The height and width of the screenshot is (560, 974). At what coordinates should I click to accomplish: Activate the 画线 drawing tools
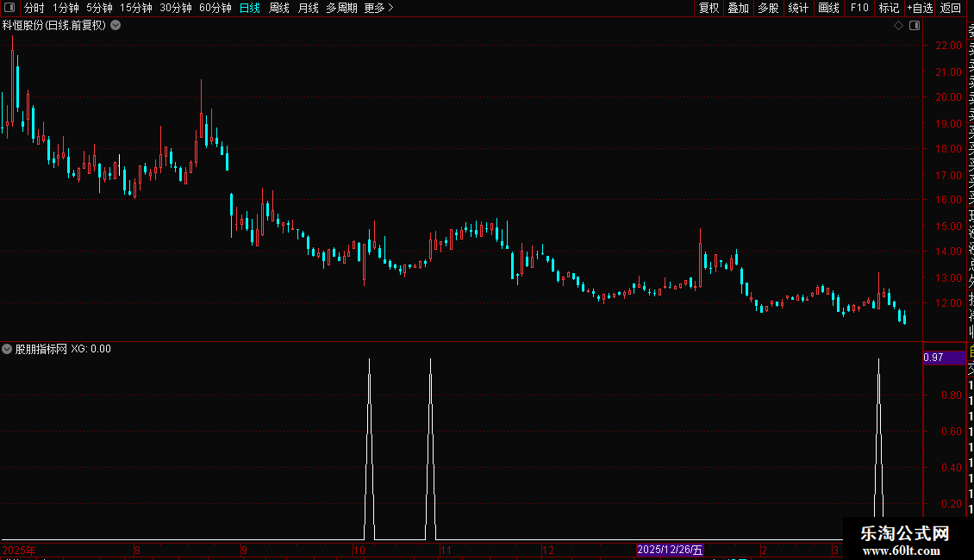[x=828, y=8]
